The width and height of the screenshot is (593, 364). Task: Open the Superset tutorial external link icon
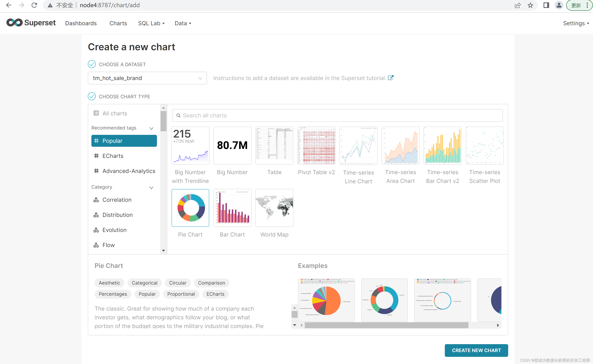click(391, 78)
